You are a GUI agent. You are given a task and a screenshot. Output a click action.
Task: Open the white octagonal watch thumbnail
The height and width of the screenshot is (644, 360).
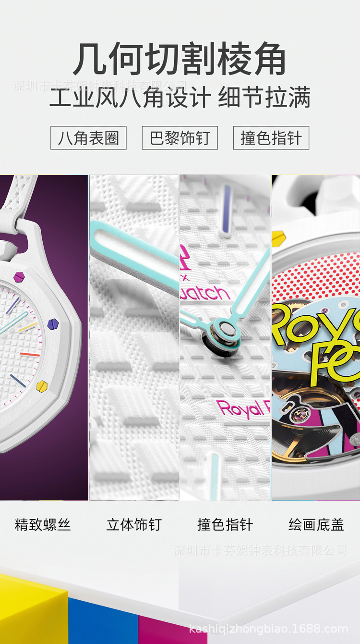point(44,337)
